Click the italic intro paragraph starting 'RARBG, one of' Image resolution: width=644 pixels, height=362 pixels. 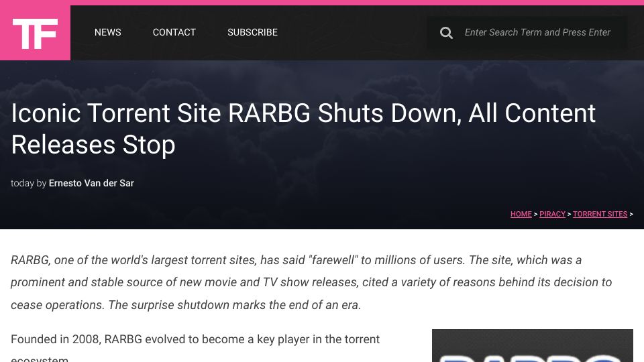pyautogui.click(x=311, y=282)
